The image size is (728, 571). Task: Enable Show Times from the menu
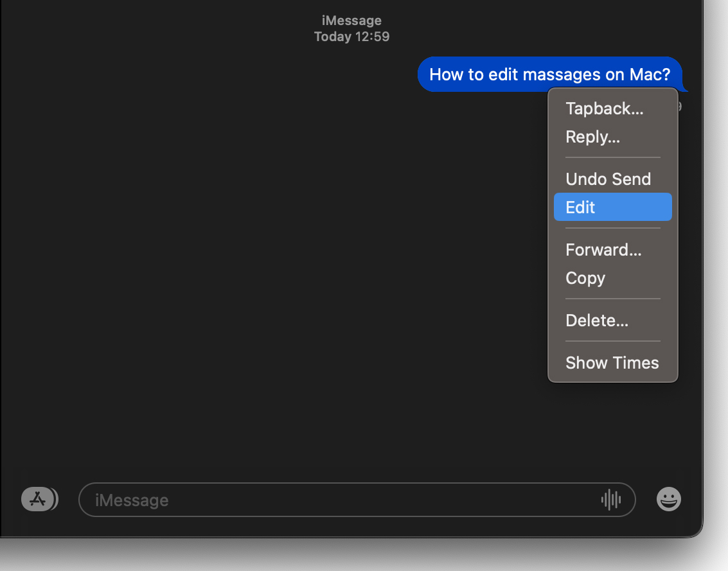click(612, 363)
